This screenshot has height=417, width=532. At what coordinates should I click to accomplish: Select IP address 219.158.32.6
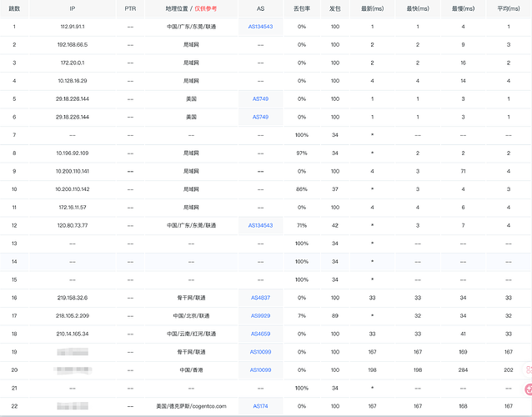pyautogui.click(x=73, y=298)
